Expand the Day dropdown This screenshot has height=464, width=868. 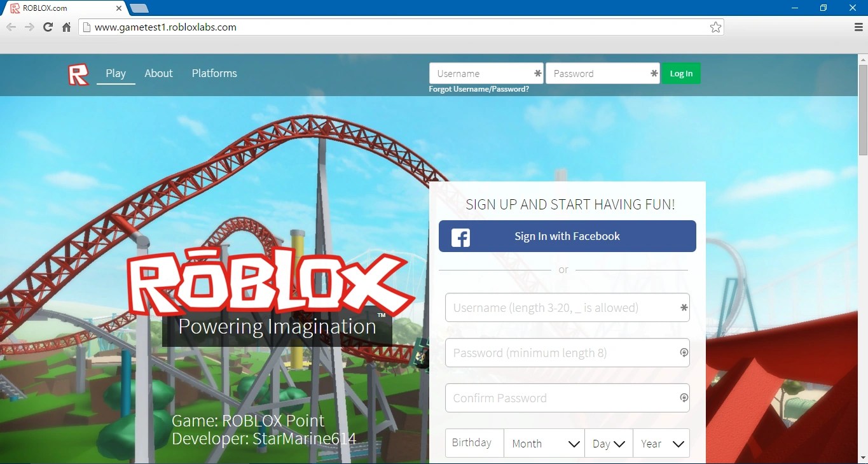coord(609,443)
